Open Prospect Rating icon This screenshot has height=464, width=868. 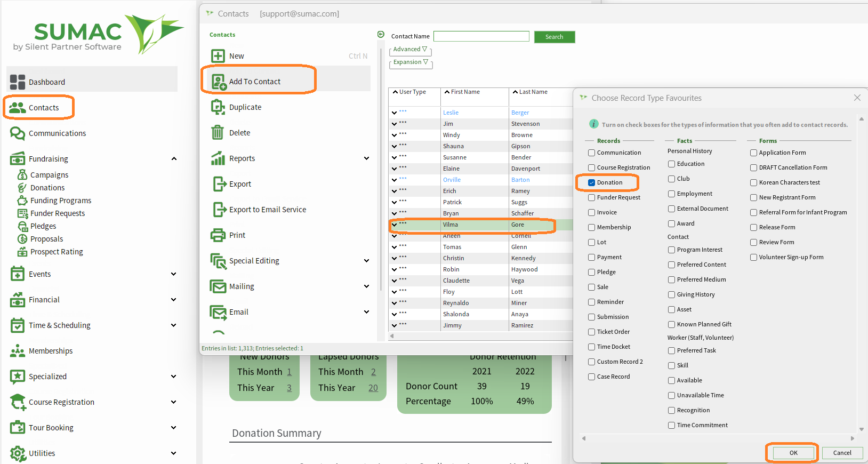click(x=22, y=252)
